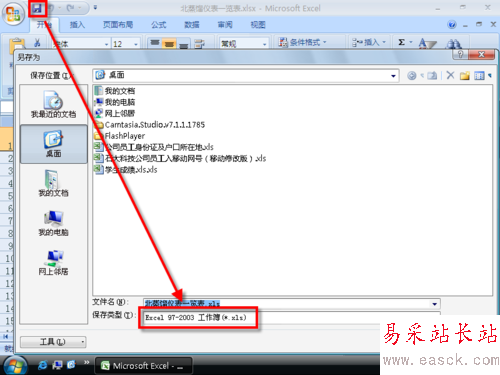Select 网上邻居 in file list
Screen dimensions: 500x375
point(115,113)
